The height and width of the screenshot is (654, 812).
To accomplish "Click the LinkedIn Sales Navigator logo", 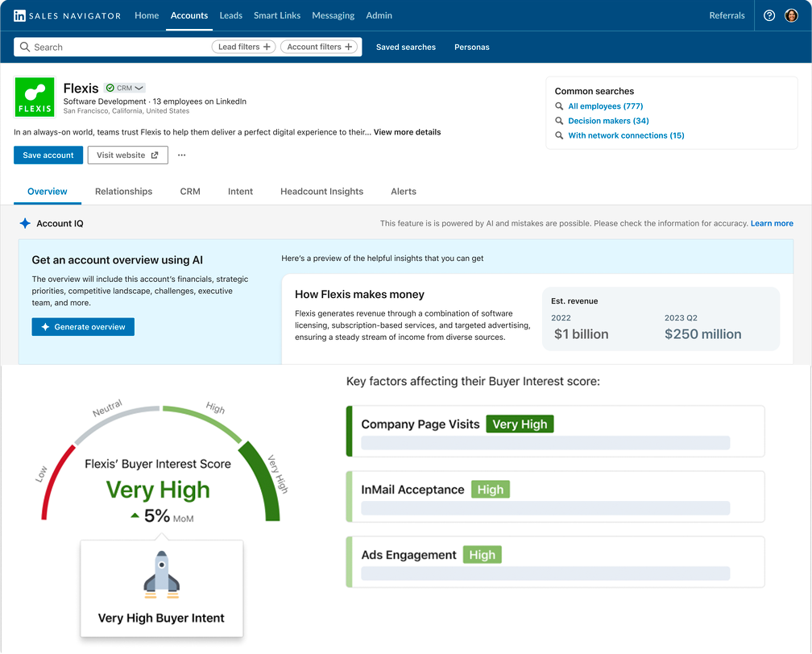I will click(x=68, y=15).
